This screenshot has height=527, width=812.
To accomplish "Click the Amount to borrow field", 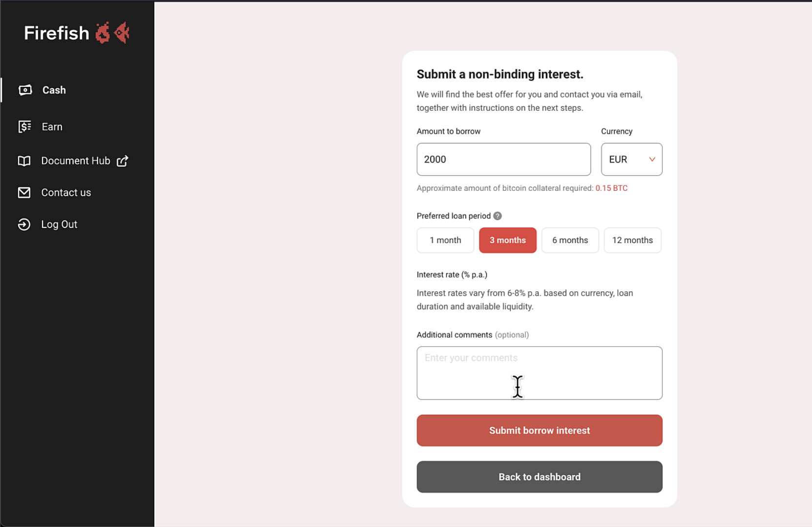I will pyautogui.click(x=503, y=159).
